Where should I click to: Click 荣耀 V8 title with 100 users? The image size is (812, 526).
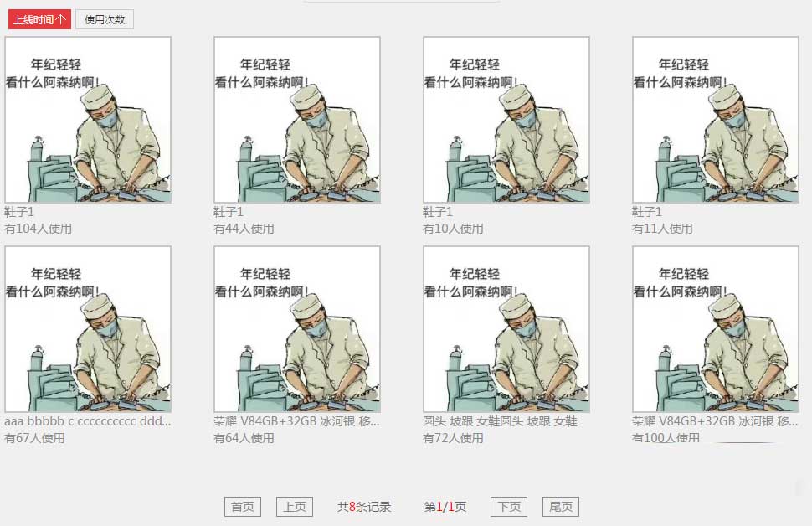click(715, 421)
